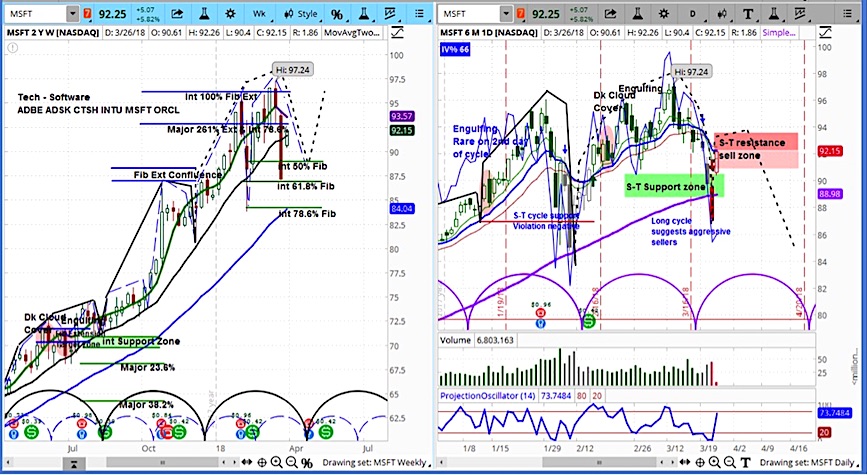Click the daily chart horizontal scrollbar thumb
867x475 pixels.
coord(598,463)
